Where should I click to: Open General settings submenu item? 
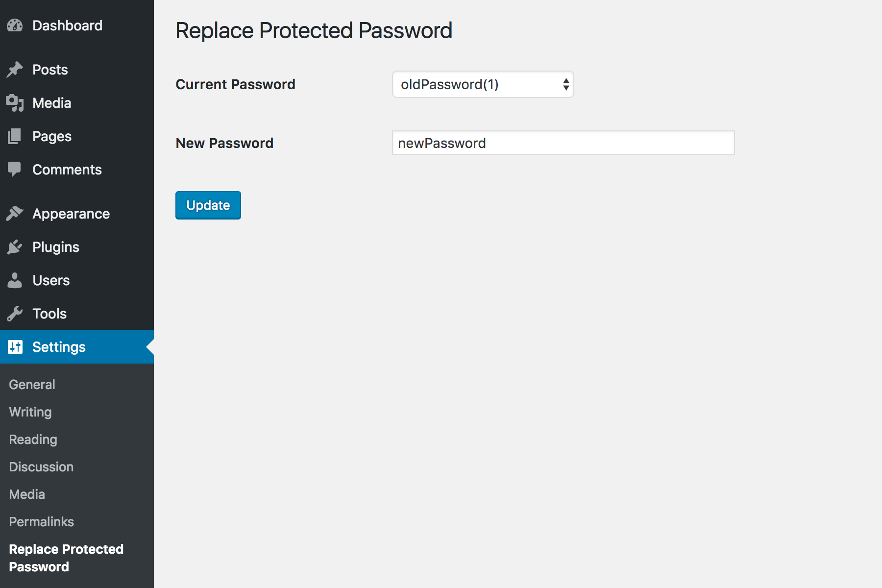[32, 385]
